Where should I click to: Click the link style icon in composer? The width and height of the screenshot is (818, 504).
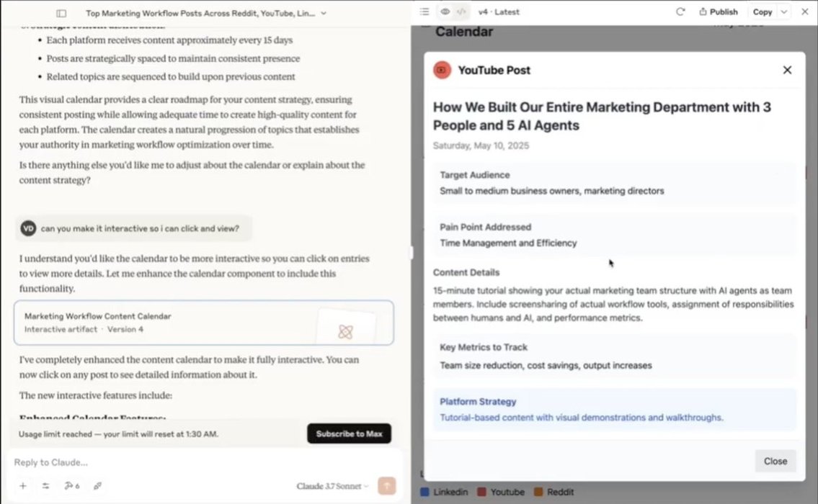tap(97, 486)
